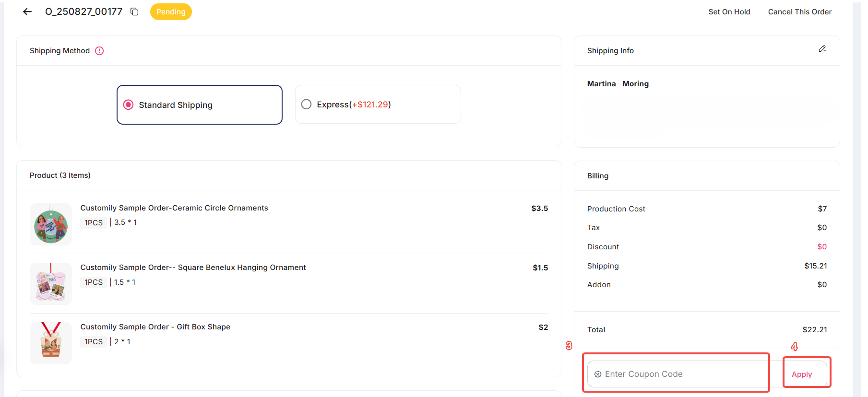Click the red Discount value $0

(822, 247)
